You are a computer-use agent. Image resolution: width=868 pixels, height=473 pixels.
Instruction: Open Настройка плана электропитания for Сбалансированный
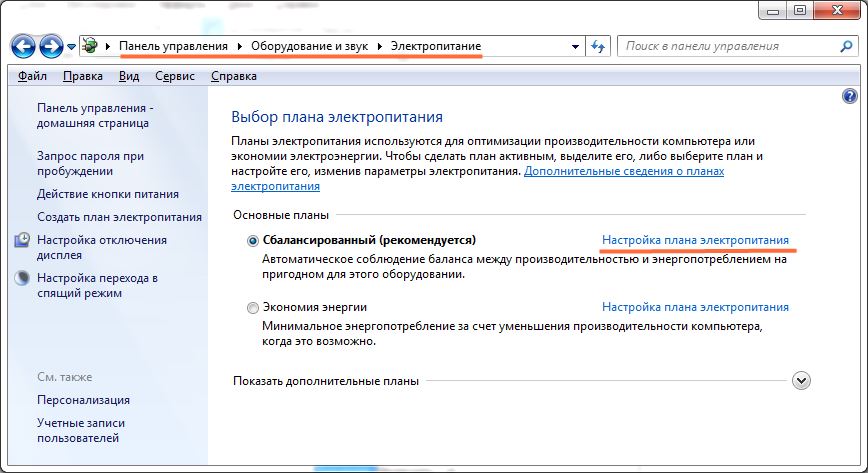695,240
